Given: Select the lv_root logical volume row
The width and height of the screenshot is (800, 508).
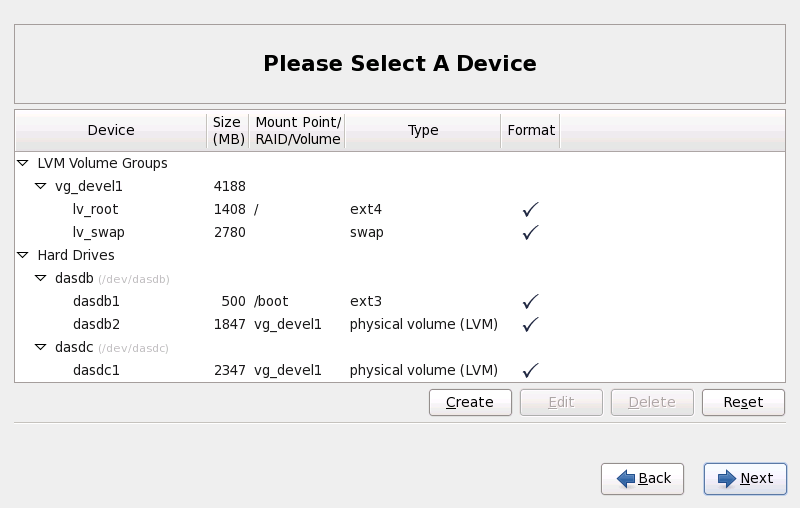Looking at the screenshot, I should tap(95, 210).
